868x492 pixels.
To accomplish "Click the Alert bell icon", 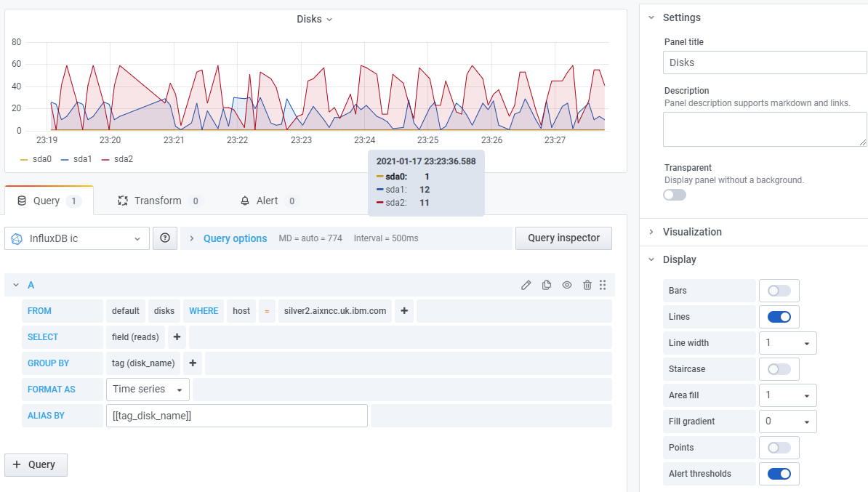I will pyautogui.click(x=245, y=201).
